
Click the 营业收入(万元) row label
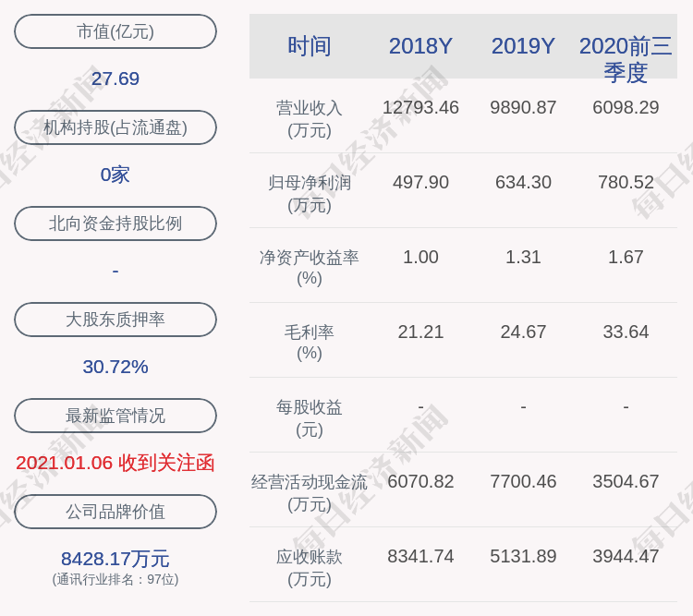click(x=310, y=119)
